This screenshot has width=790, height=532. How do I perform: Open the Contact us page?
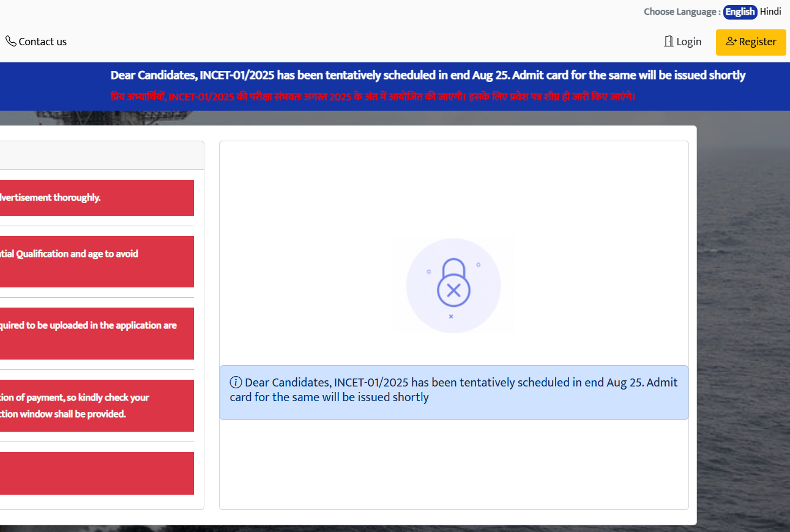pos(42,42)
